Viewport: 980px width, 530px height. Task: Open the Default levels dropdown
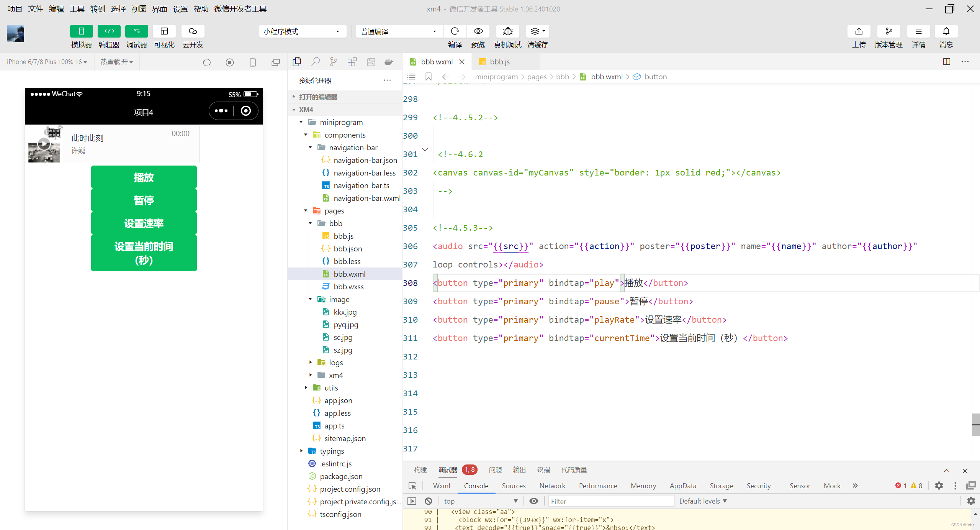(703, 501)
